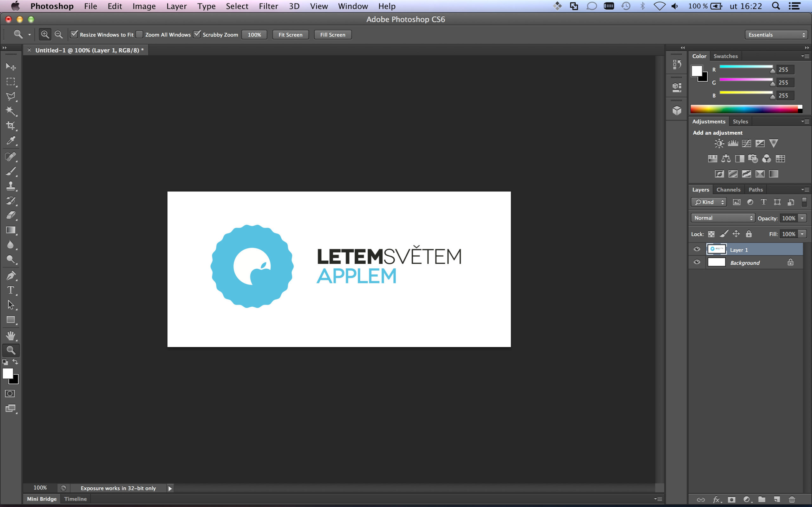Select the Move tool
812x507 pixels.
pyautogui.click(x=11, y=67)
